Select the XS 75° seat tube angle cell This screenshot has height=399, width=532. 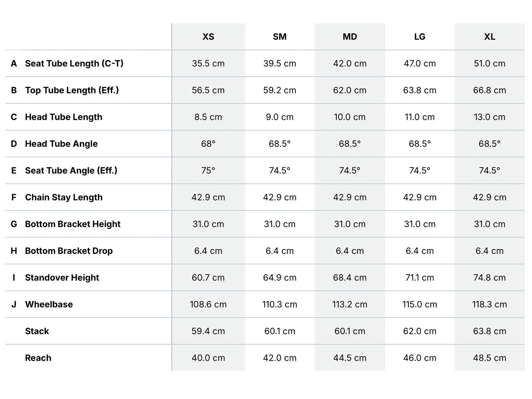[x=208, y=171]
